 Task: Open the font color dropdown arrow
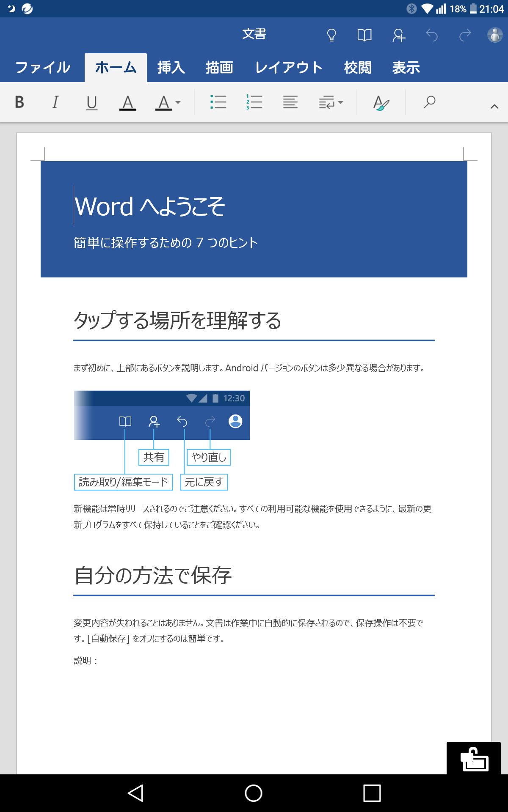pos(178,102)
